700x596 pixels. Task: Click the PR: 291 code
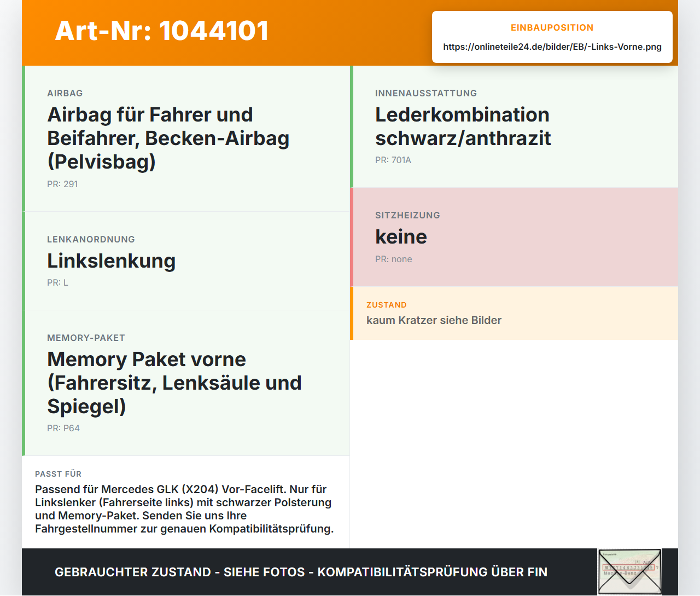click(62, 184)
